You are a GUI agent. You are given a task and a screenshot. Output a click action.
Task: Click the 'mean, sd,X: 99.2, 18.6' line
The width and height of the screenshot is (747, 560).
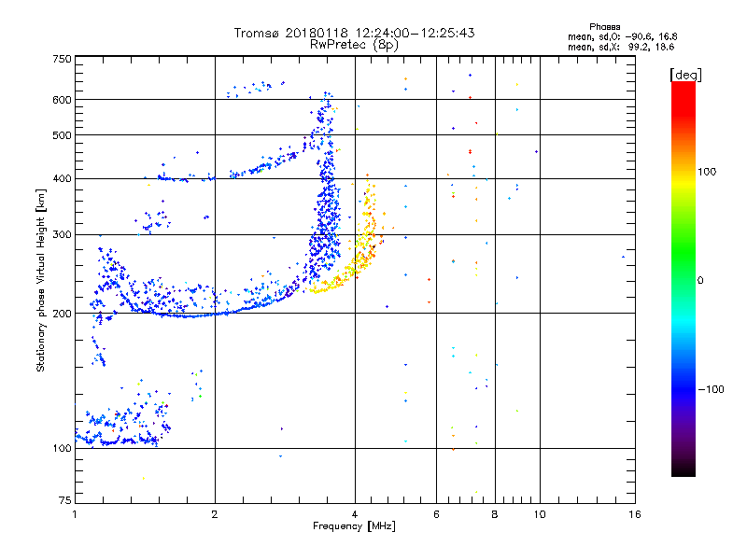[x=621, y=47]
